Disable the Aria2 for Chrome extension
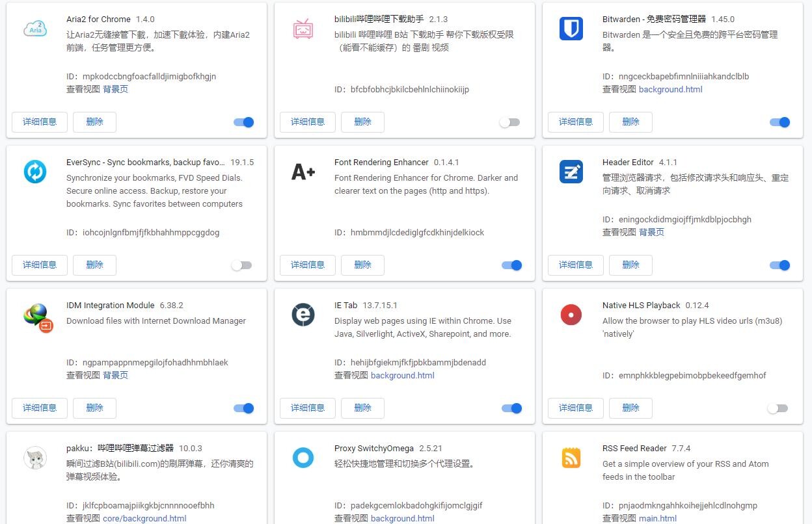Image resolution: width=812 pixels, height=524 pixels. [243, 122]
